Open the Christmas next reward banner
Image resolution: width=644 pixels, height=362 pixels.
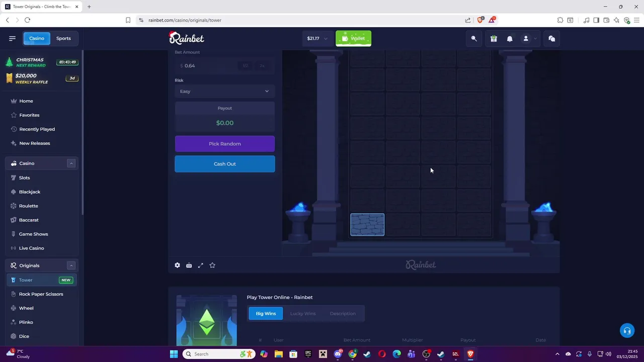pyautogui.click(x=42, y=62)
